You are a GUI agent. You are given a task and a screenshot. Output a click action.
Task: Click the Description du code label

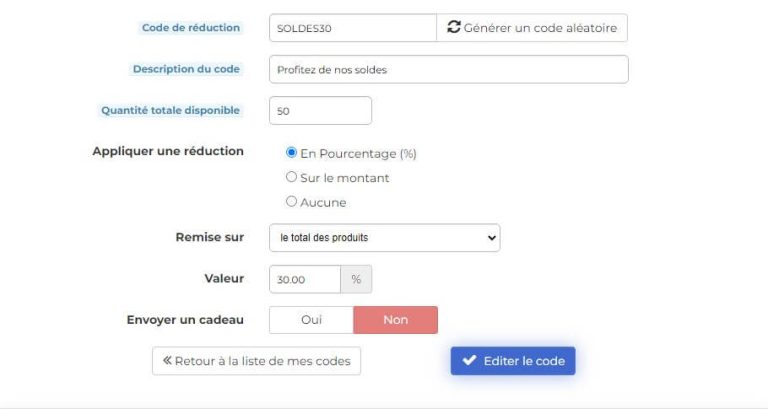[186, 69]
